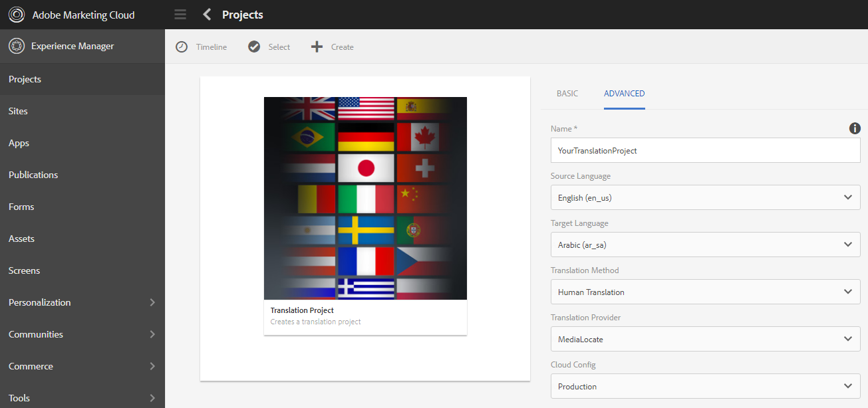This screenshot has height=408, width=868.
Task: Switch to the Advanced tab
Action: pyautogui.click(x=624, y=94)
